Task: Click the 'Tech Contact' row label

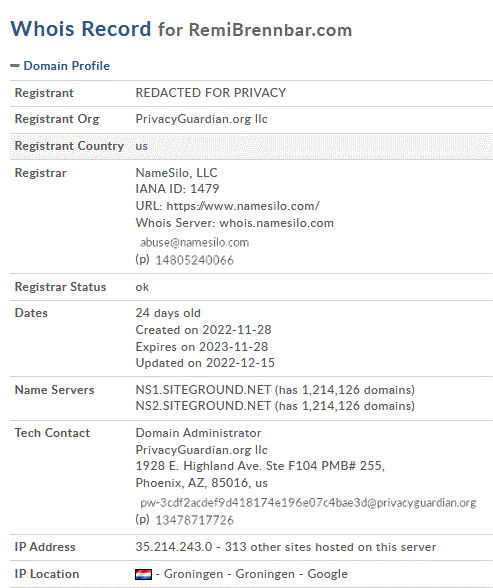Action: coord(52,433)
